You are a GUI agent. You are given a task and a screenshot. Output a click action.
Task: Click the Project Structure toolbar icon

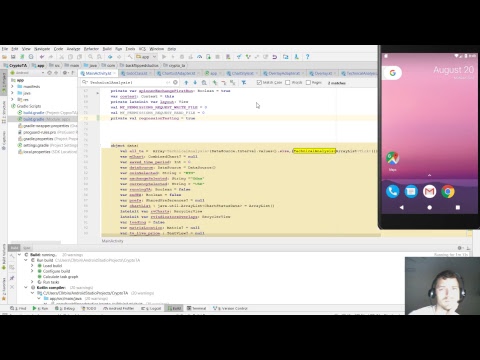point(286,57)
